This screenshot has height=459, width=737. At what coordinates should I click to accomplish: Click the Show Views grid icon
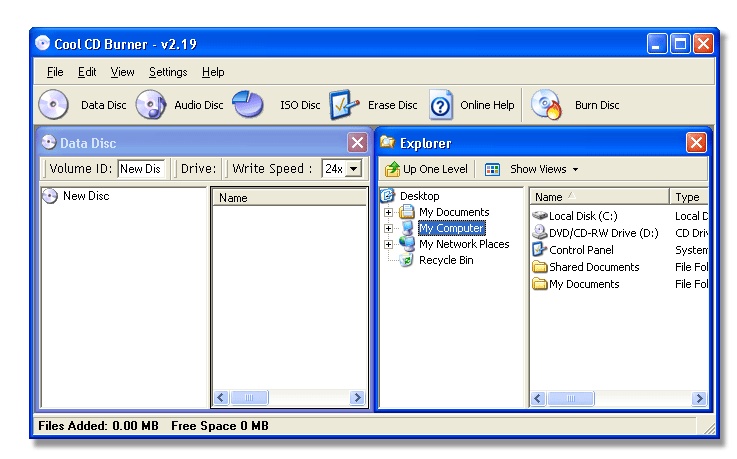(x=492, y=169)
